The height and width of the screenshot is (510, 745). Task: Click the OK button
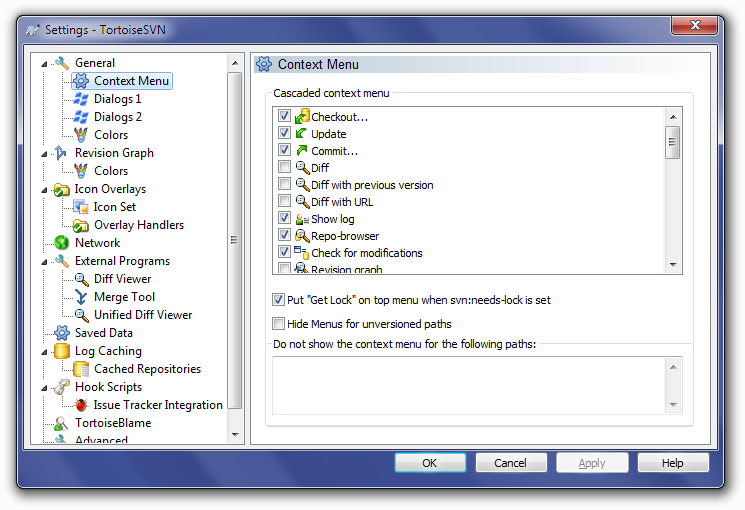[430, 463]
